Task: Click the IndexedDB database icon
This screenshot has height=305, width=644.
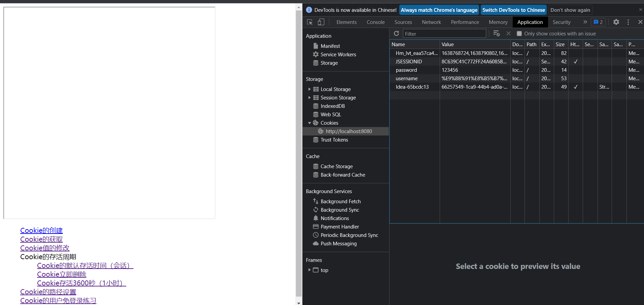Action: pos(316,106)
